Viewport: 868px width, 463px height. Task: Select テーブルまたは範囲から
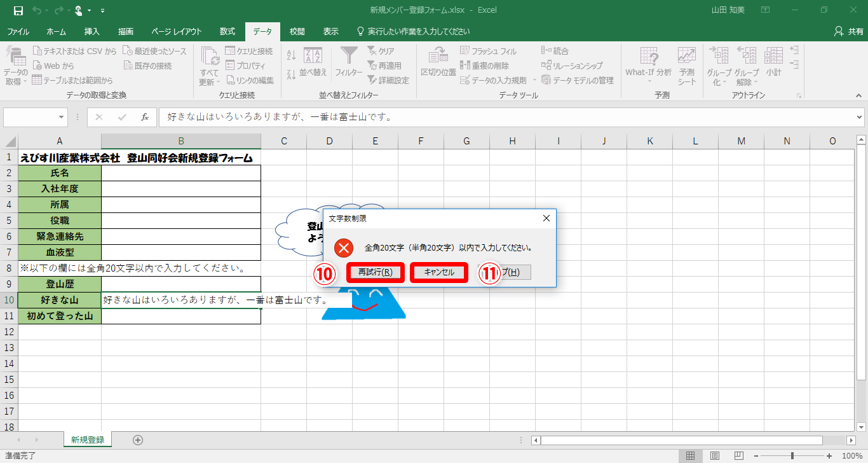72,80
